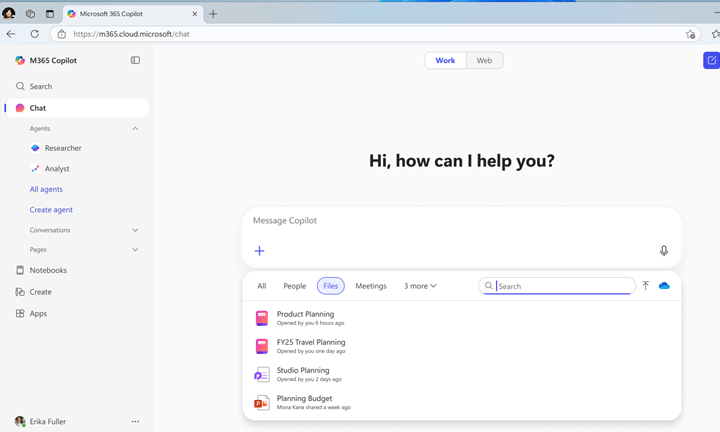View site information lock icon
This screenshot has height=432, width=720.
click(x=62, y=34)
